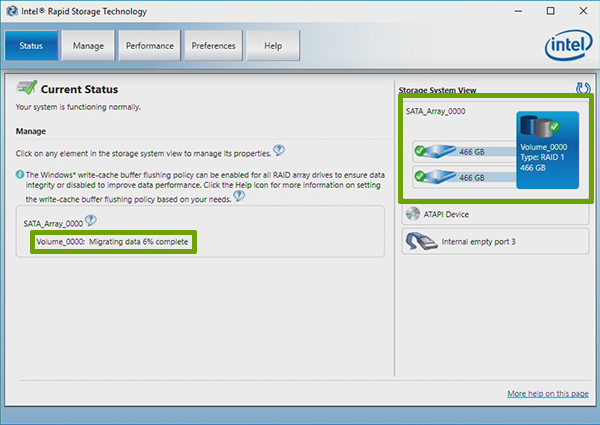600x425 pixels.
Task: Go to the Preferences tab
Action: [214, 46]
